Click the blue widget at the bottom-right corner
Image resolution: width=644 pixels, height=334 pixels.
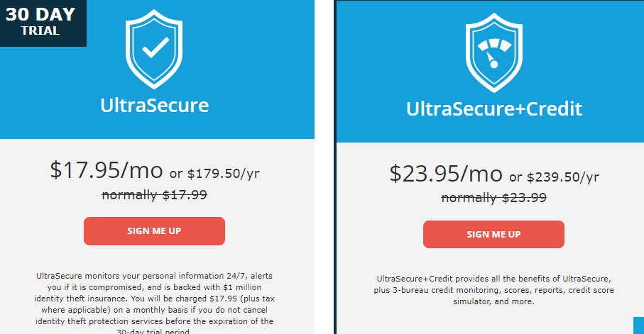click(x=638, y=325)
